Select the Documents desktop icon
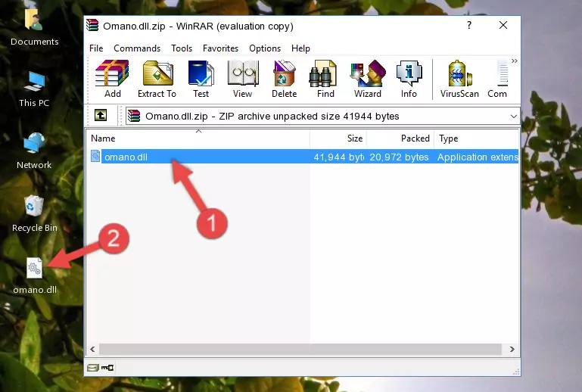 (35, 26)
